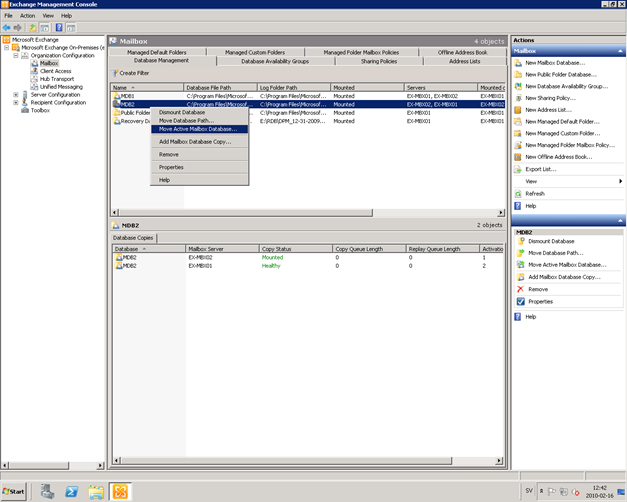Click Properties checkmark icon in MDB2 actions
This screenshot has height=502, width=627.
521,302
